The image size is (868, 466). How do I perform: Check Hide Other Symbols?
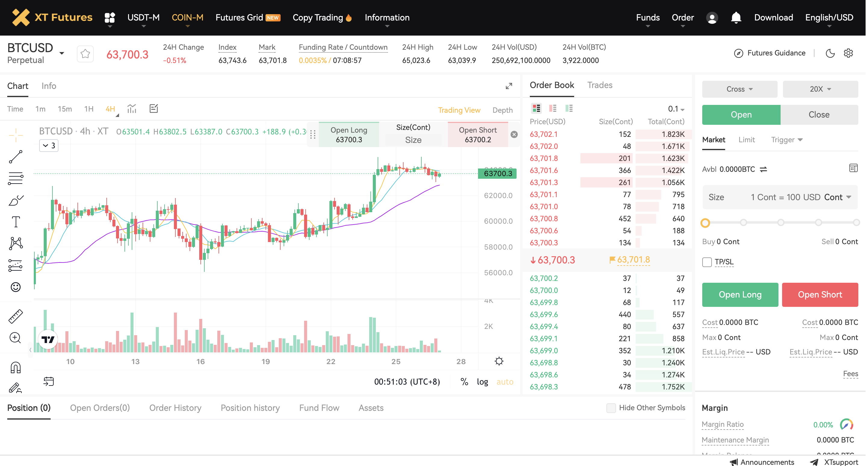(611, 408)
